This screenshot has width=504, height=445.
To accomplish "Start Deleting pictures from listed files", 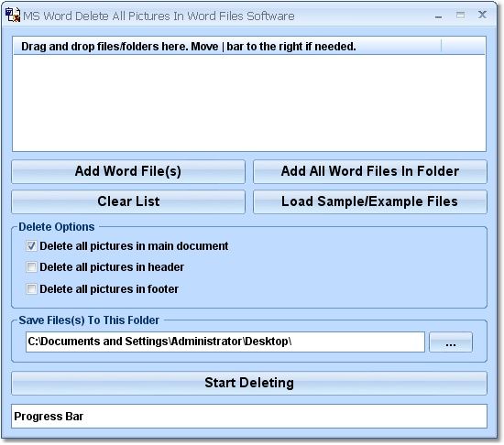I will [249, 383].
